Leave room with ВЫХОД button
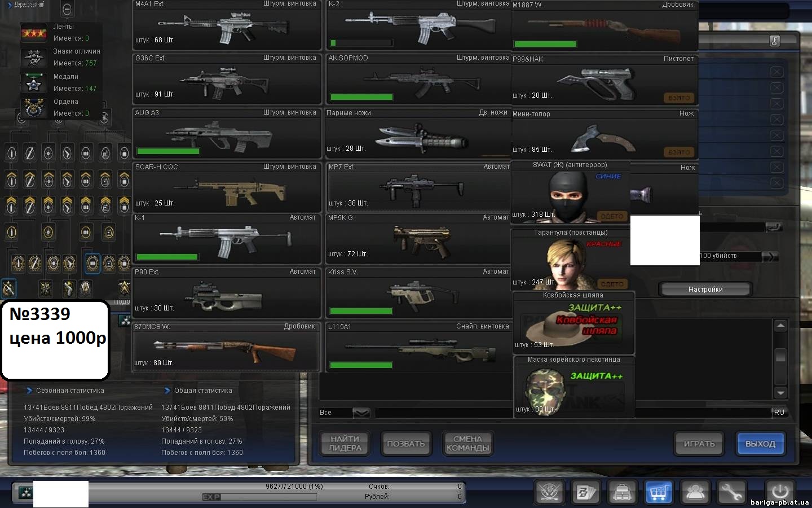This screenshot has height=508, width=812. coord(760,444)
